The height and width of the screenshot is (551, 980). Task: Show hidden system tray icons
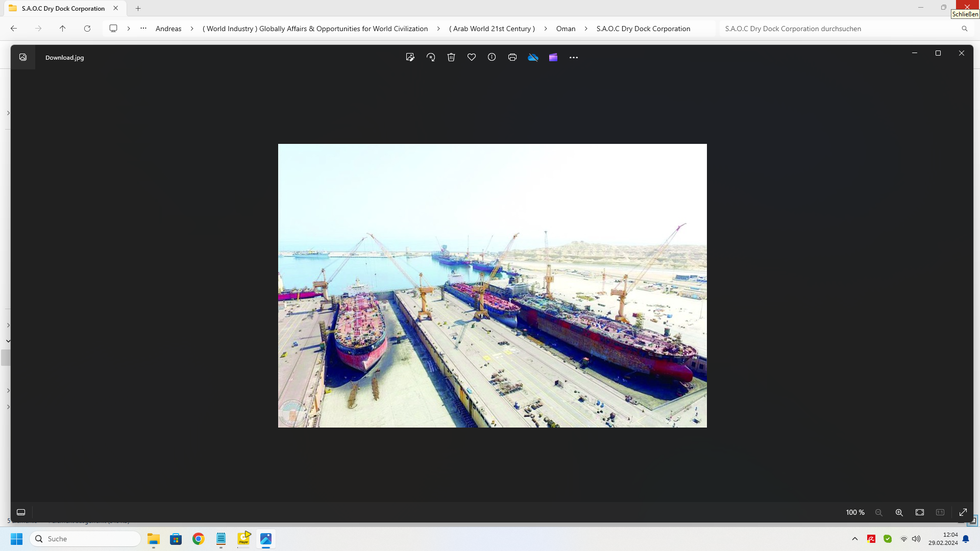[x=855, y=539]
